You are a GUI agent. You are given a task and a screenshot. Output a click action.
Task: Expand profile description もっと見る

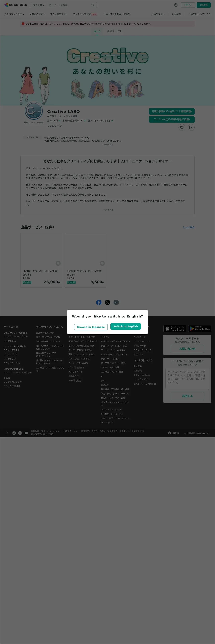(x=107, y=210)
